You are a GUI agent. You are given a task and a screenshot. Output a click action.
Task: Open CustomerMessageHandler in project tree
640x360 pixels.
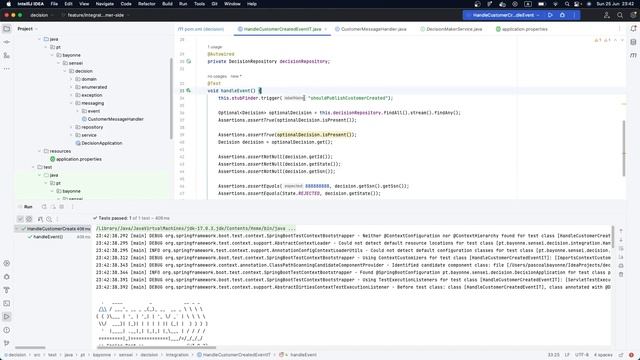coord(113,119)
